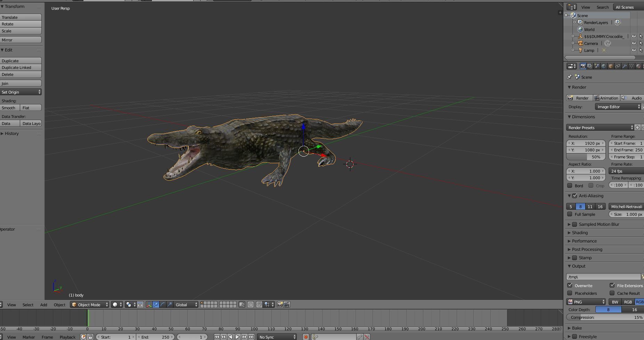Open the timeline Marker menu
The image size is (644, 340).
point(28,337)
